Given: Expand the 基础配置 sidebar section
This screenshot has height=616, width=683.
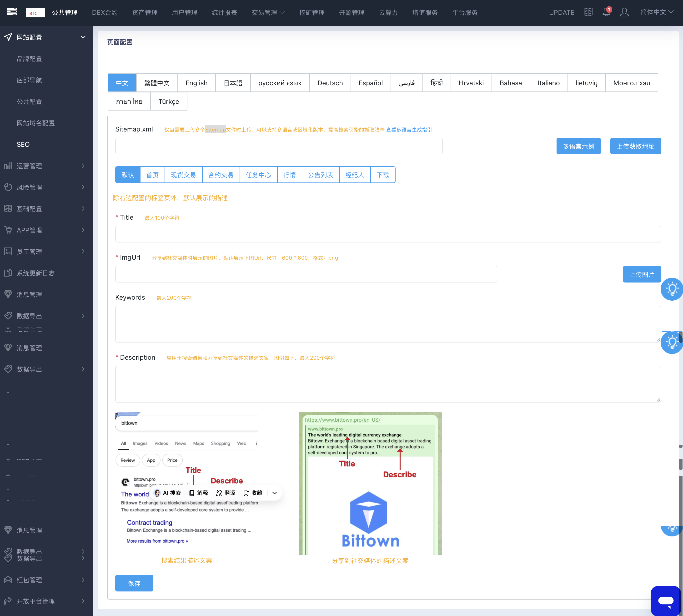Looking at the screenshot, I should point(83,208).
